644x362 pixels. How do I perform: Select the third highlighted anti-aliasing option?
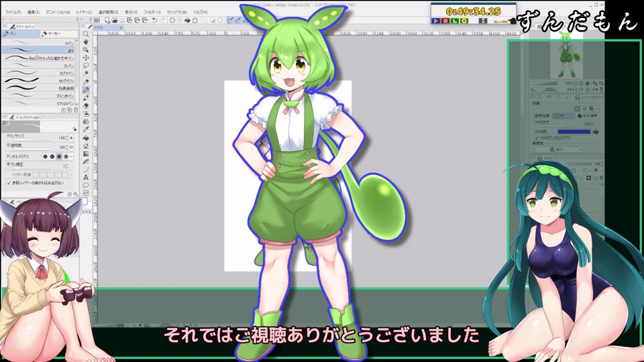click(x=59, y=156)
